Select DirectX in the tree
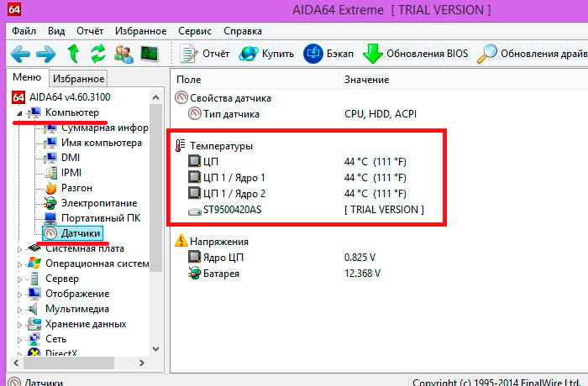Screen dimensions: 588x386 tap(61, 353)
